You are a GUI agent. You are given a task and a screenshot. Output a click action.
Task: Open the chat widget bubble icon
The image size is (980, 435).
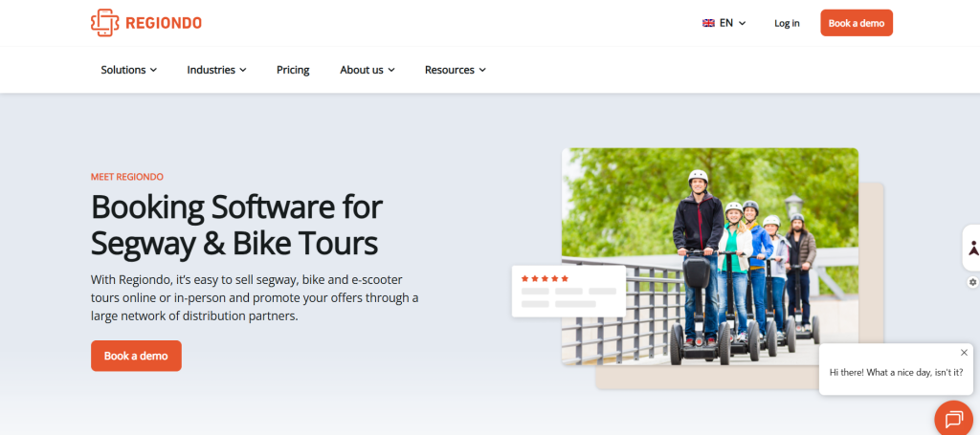pyautogui.click(x=954, y=419)
